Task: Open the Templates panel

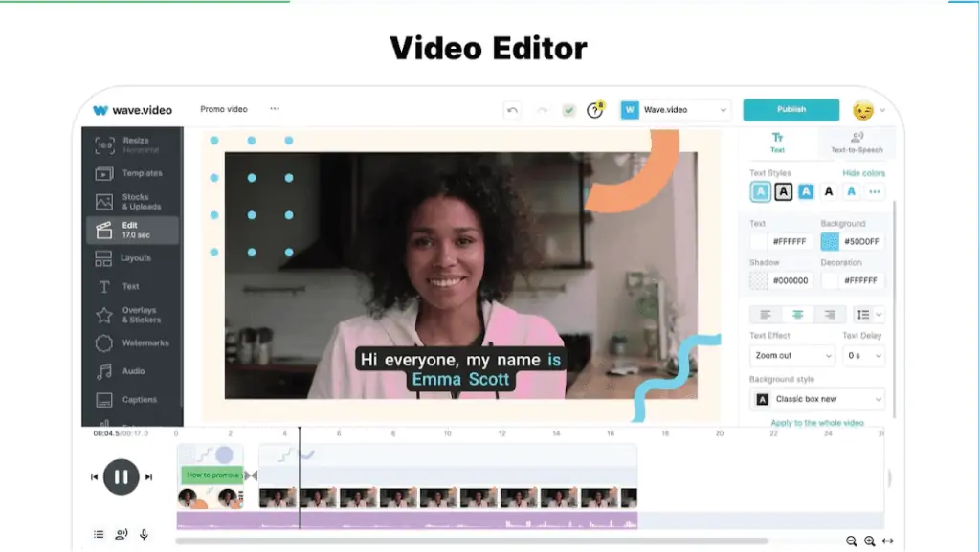Action: [x=134, y=173]
